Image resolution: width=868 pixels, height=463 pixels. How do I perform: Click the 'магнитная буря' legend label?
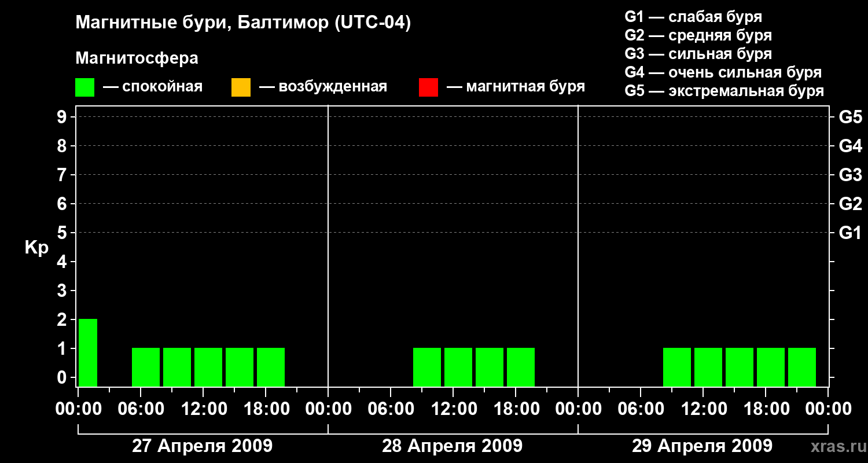[525, 87]
